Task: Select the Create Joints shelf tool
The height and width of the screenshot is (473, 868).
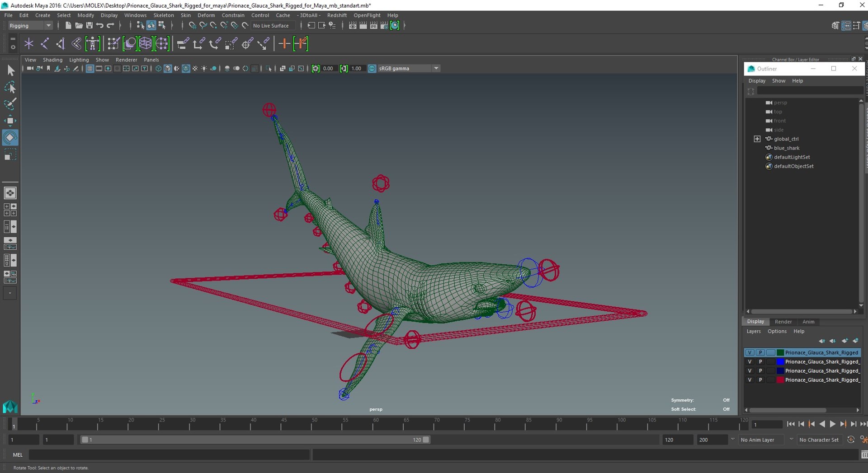Action: [x=45, y=44]
